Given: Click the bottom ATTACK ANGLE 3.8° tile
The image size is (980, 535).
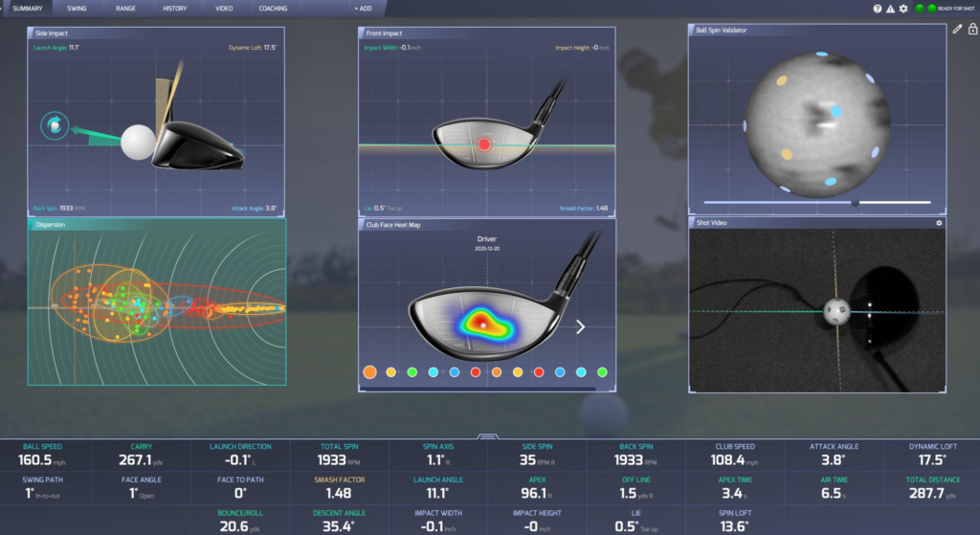Looking at the screenshot, I should pyautogui.click(x=834, y=456).
